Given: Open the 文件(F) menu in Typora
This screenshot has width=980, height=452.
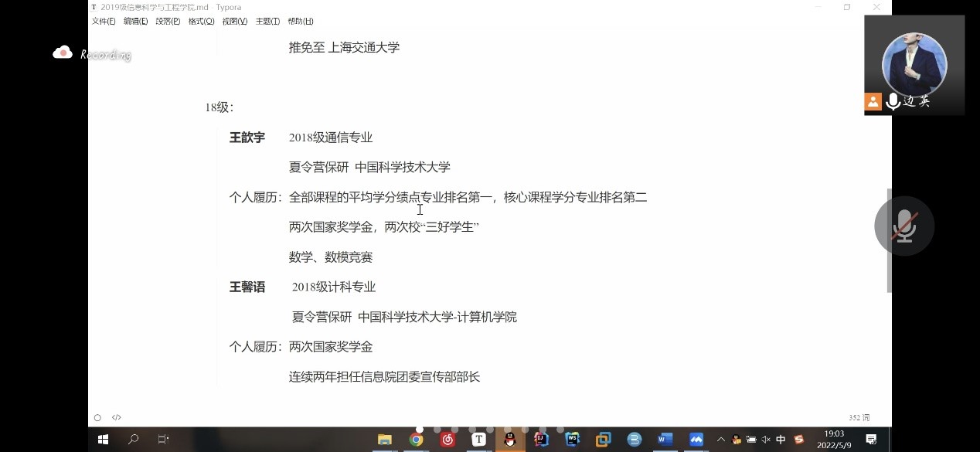Looking at the screenshot, I should pyautogui.click(x=104, y=21).
